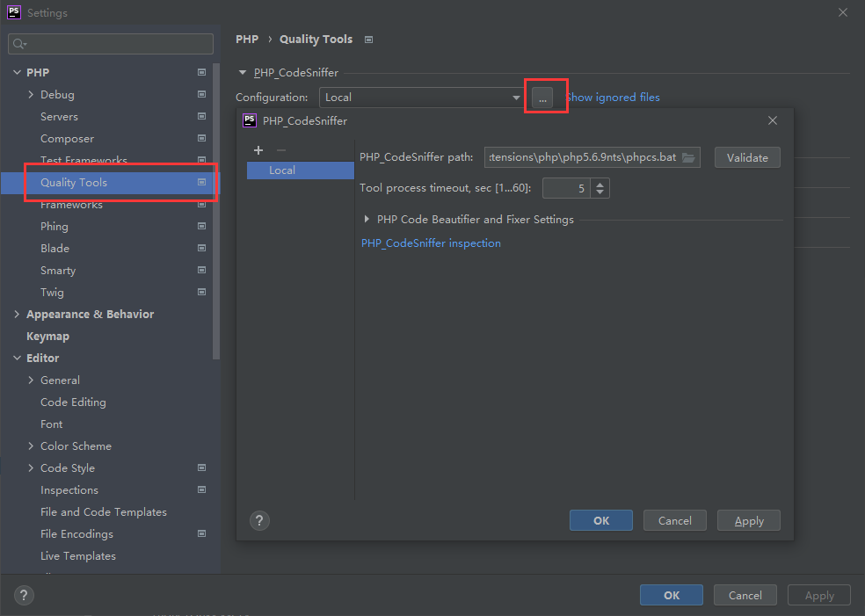Click Apply in PHP_CodeSniffer dialog
865x616 pixels.
(749, 520)
